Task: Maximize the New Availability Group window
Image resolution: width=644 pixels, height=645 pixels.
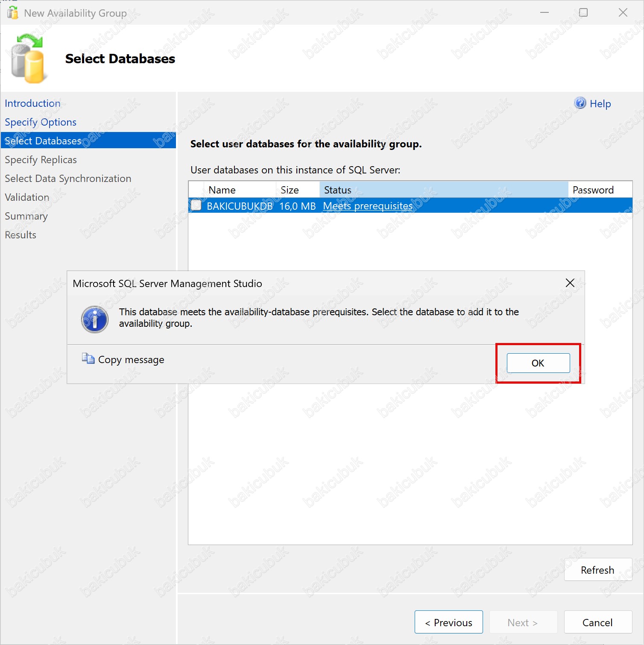Action: point(583,13)
